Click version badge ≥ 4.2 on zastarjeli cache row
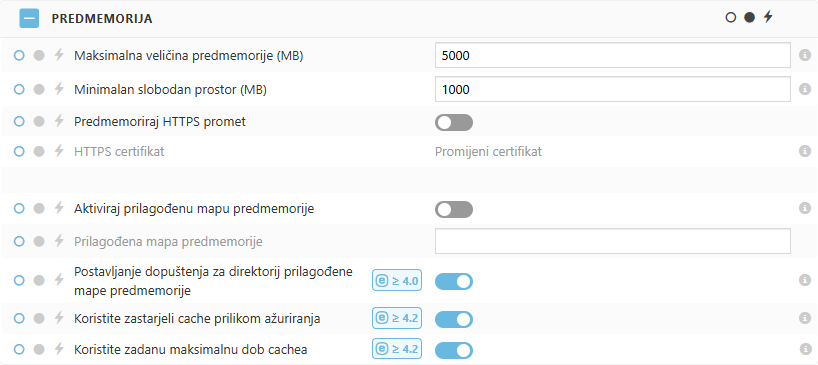The height and width of the screenshot is (365, 818). pos(397,318)
